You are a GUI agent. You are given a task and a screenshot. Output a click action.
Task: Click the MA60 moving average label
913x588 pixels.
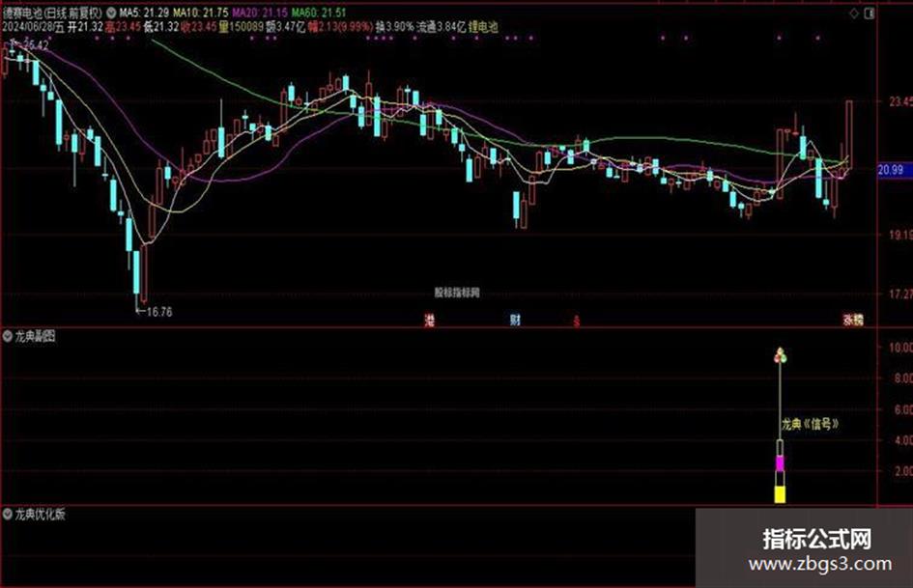[x=319, y=13]
